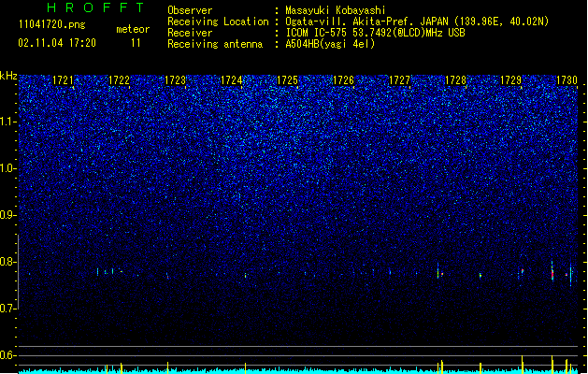The height and width of the screenshot is (374, 588).
Task: Click the Receiving Location label
Action: [218, 22]
